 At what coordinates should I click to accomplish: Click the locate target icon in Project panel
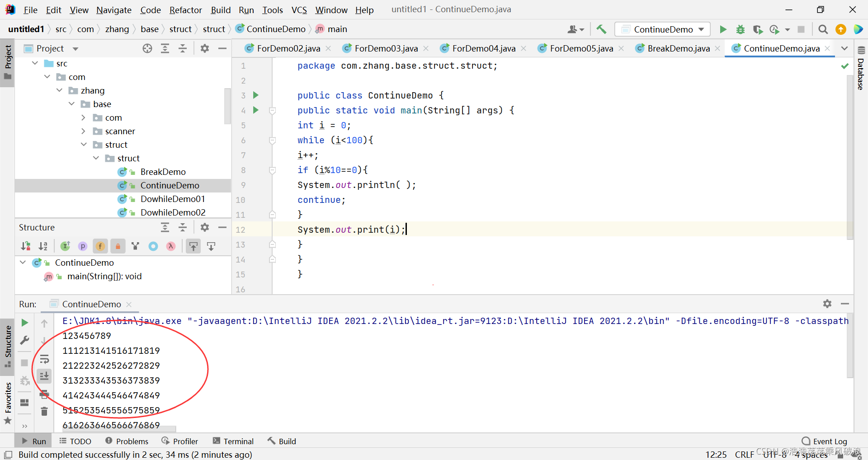coord(147,48)
